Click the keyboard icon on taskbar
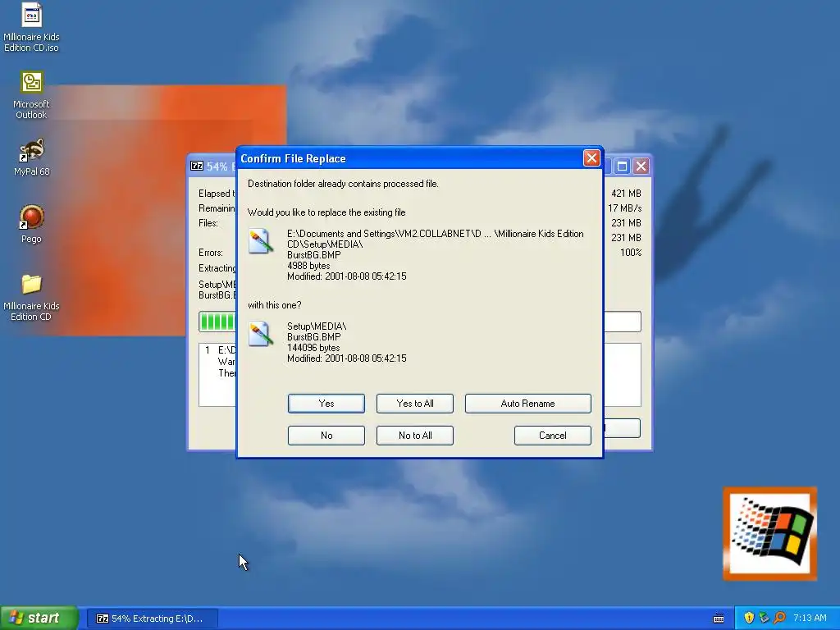Screen dimensions: 840x630 point(719,619)
